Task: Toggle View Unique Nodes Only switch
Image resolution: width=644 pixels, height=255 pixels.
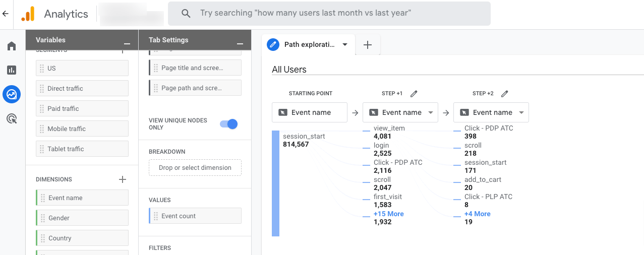Action: 228,124
